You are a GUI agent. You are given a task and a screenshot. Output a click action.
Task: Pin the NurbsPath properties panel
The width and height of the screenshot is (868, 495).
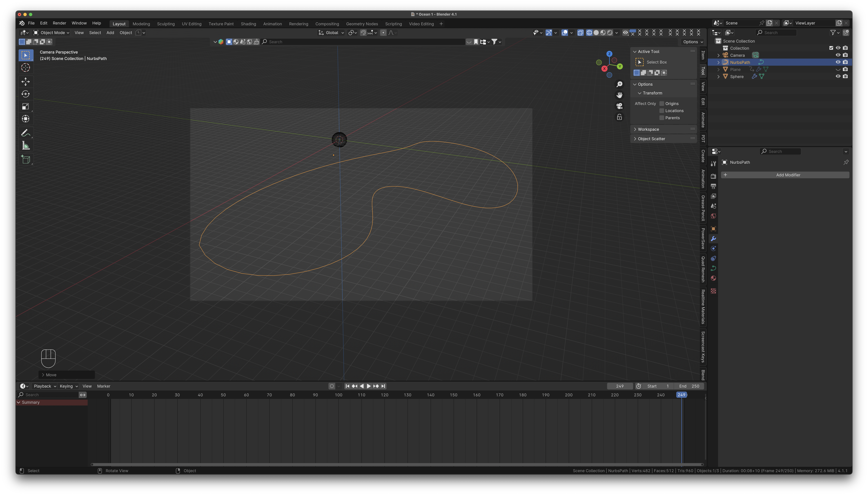click(846, 162)
